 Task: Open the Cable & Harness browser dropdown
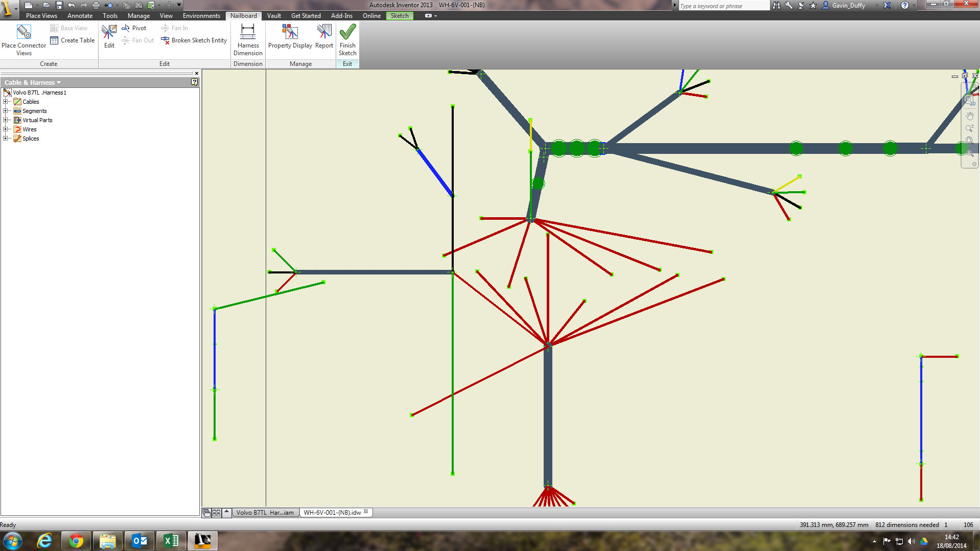pyautogui.click(x=59, y=82)
